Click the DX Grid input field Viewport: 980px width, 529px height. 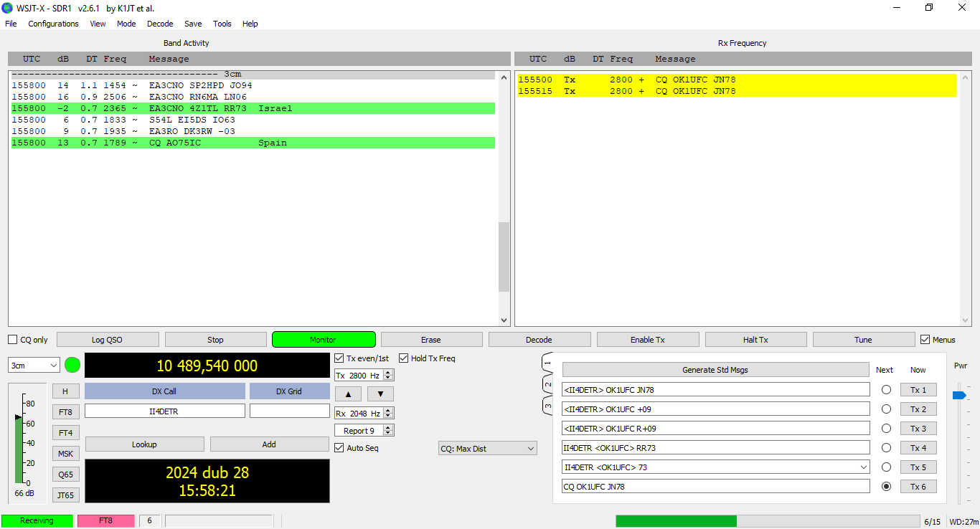click(289, 411)
